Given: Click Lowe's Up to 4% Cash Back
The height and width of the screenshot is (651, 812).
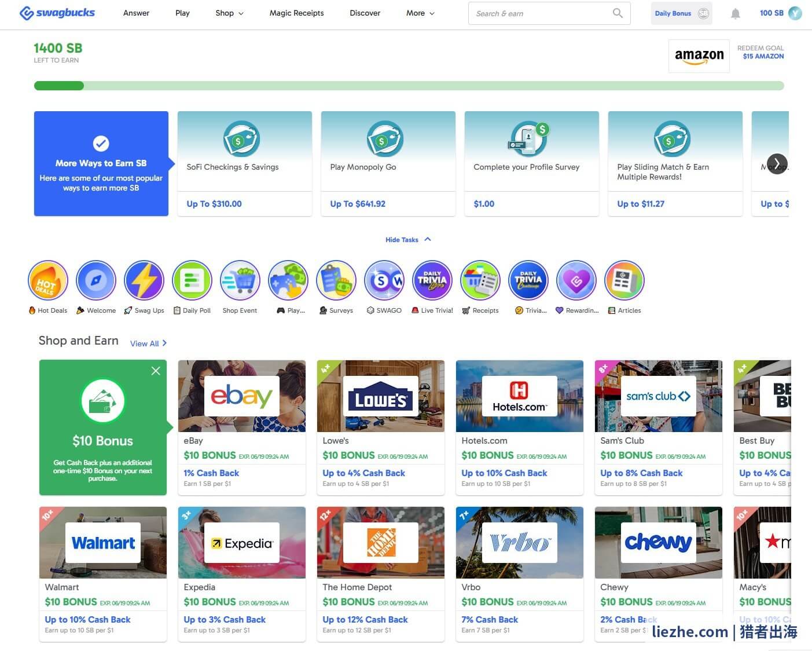Looking at the screenshot, I should tap(363, 473).
